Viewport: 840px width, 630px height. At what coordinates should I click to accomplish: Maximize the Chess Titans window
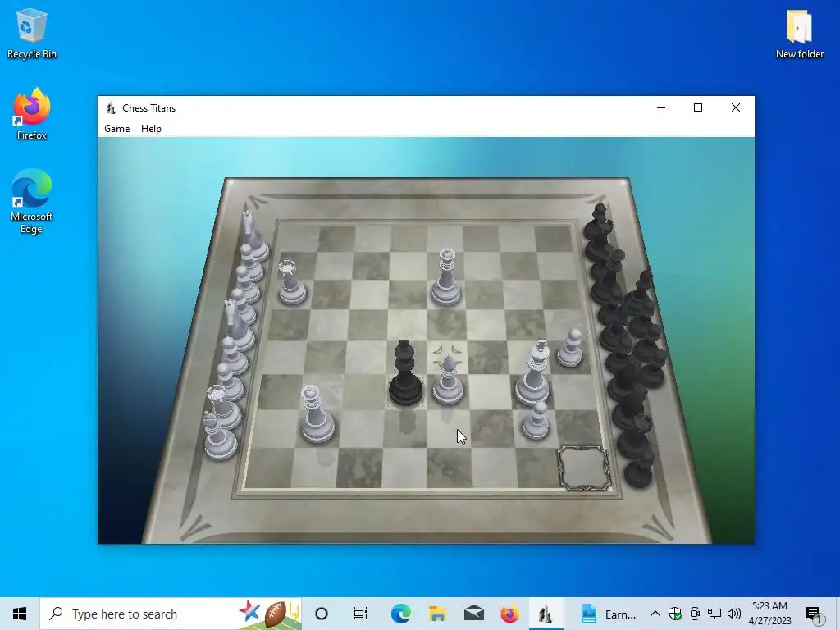pyautogui.click(x=698, y=107)
